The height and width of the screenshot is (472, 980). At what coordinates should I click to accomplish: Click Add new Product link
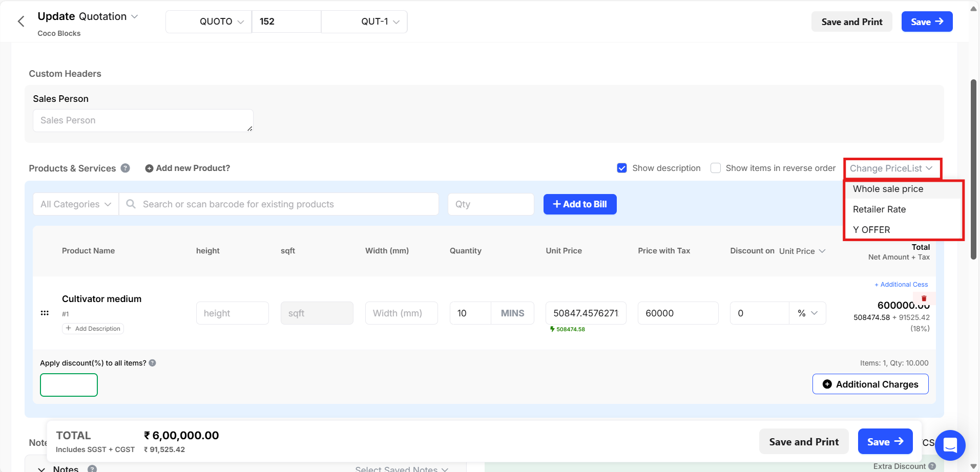click(x=188, y=168)
